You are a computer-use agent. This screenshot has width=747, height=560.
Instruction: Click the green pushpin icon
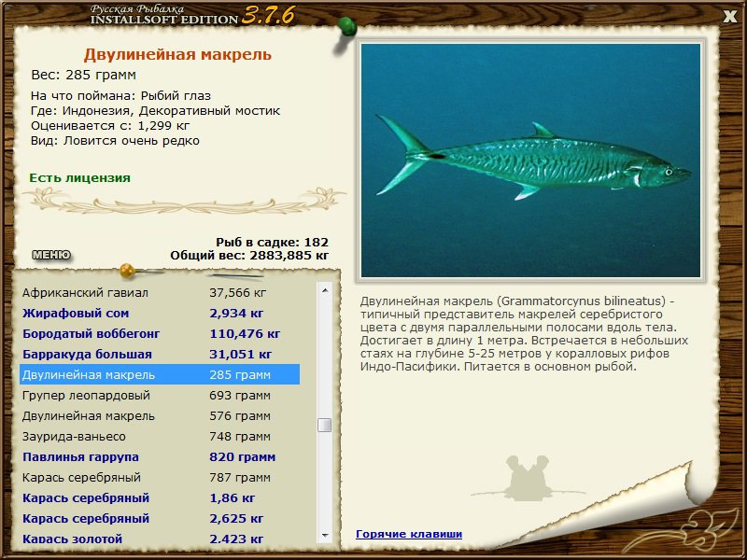[346, 27]
